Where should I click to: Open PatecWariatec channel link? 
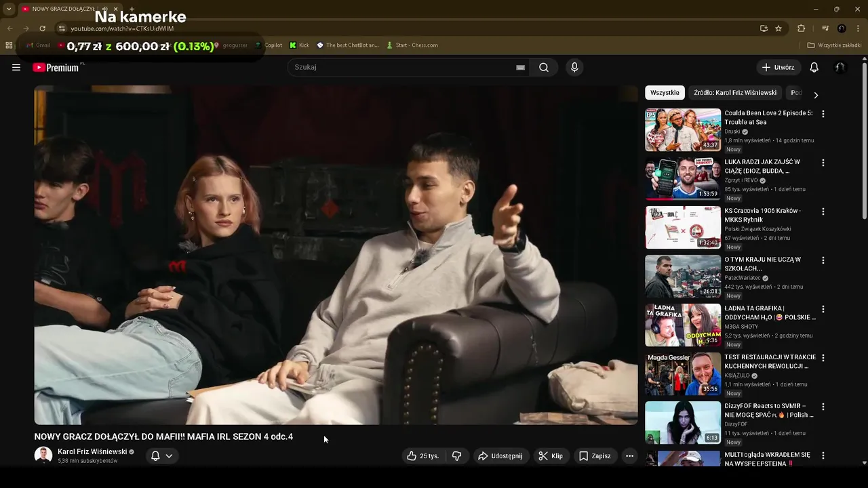(x=743, y=278)
